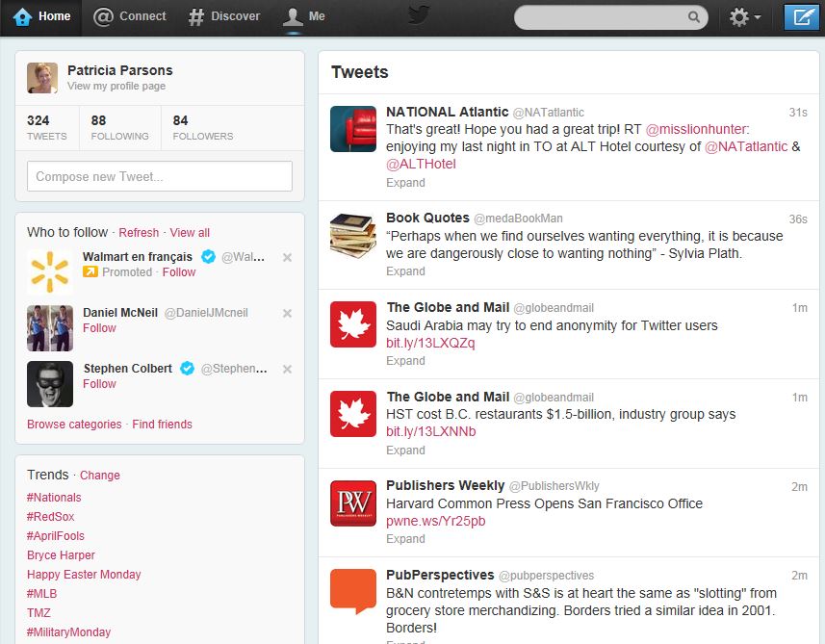
Task: Remove Stephen Colbert from suggestions
Action: [287, 369]
